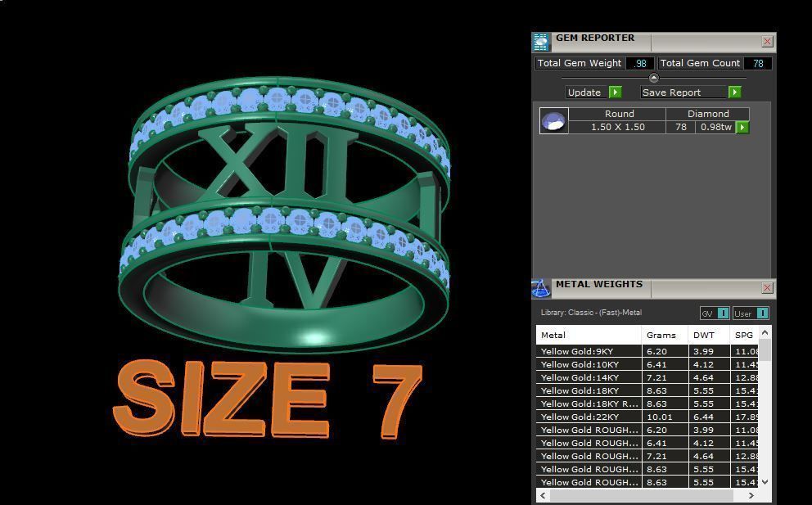Click the 0.98tw weight cell
The image size is (812, 505).
[716, 127]
